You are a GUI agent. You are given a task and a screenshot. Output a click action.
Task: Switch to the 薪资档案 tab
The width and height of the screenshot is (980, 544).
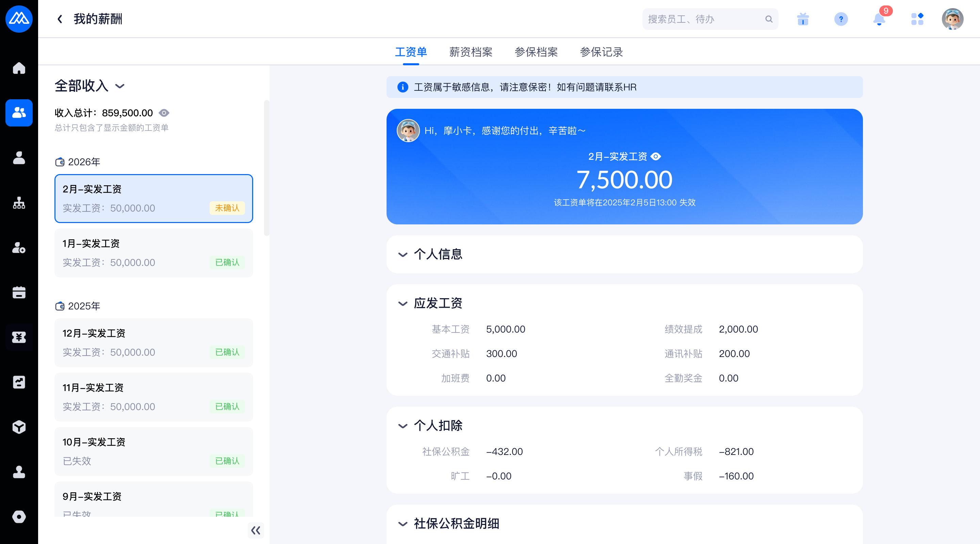tap(471, 52)
